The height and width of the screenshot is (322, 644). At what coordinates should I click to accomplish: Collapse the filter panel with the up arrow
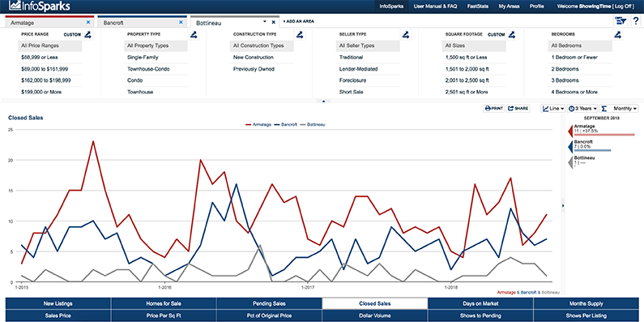[324, 101]
